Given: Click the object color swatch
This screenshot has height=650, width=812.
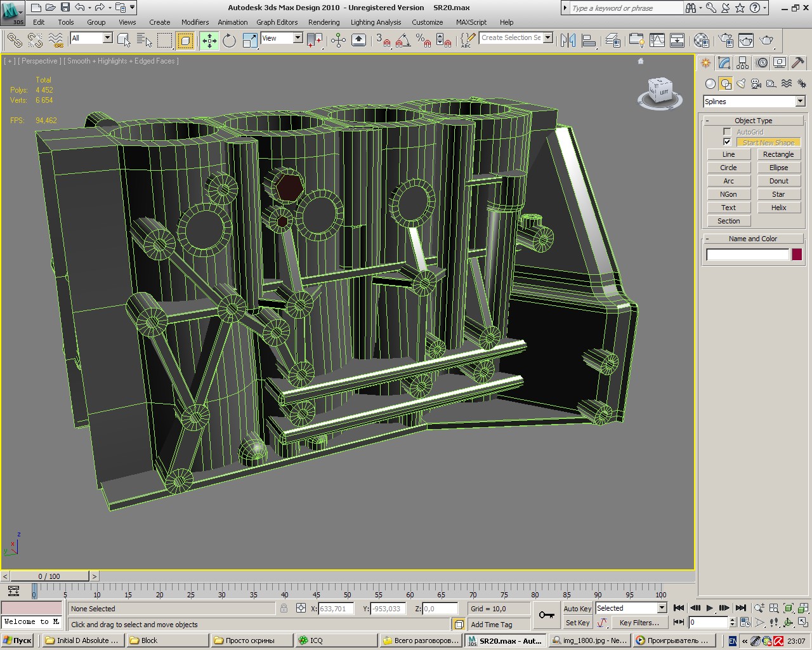Looking at the screenshot, I should [797, 255].
